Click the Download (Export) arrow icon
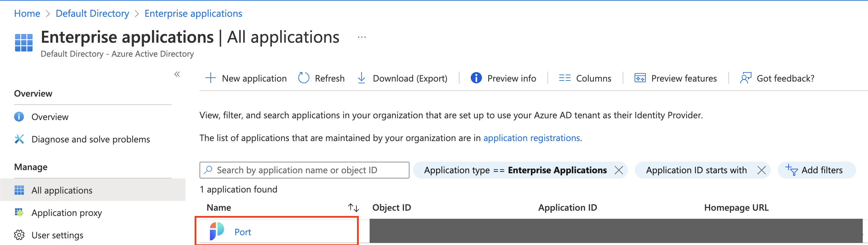 click(362, 78)
